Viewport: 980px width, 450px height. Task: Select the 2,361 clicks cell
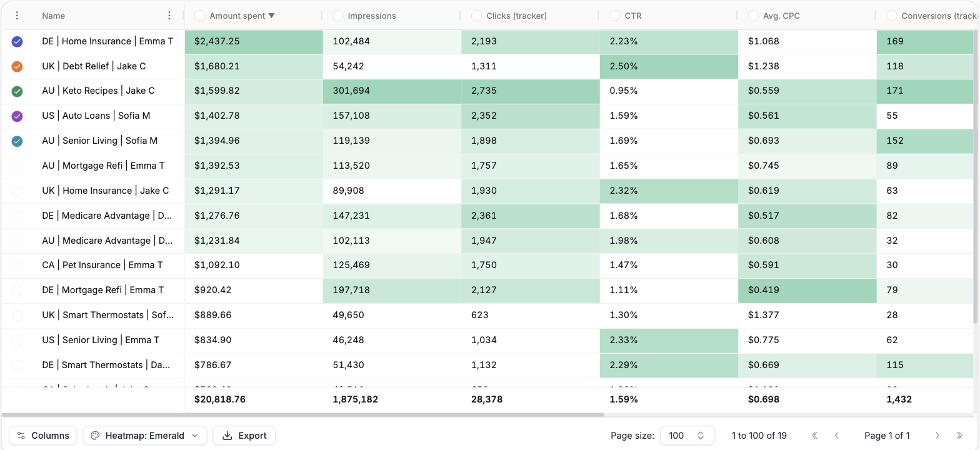(x=530, y=216)
